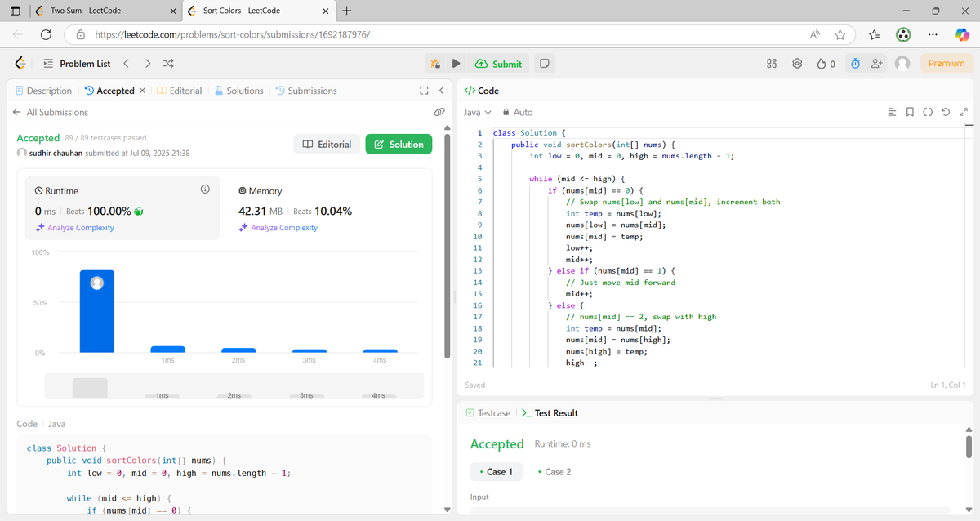Switch to the Editorial tab
The height and width of the screenshot is (521, 980).
pyautogui.click(x=180, y=91)
